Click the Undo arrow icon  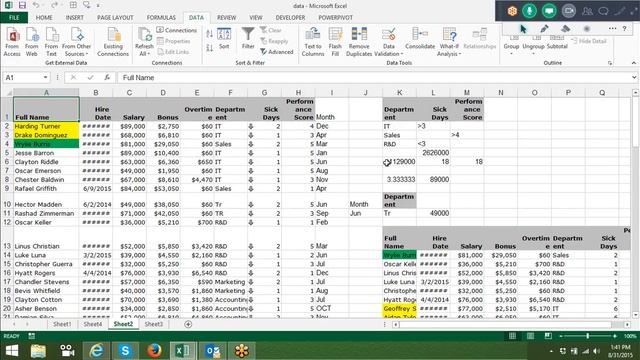coord(36,5)
